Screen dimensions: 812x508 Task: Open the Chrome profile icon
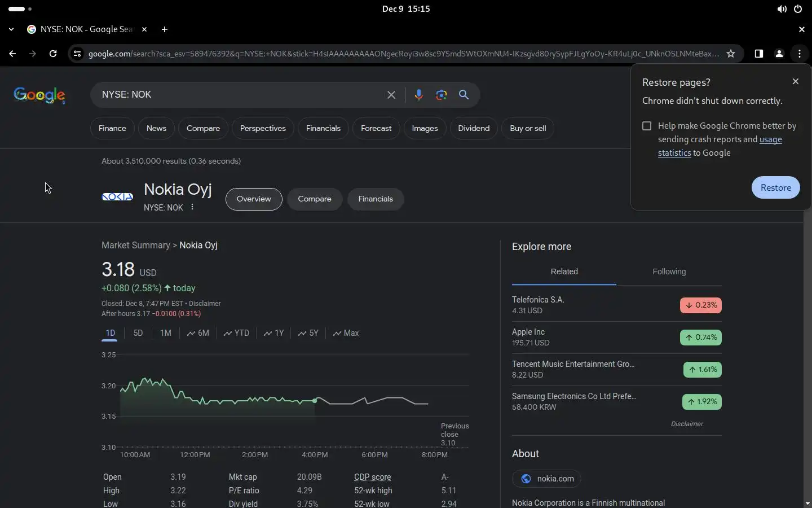click(779, 54)
